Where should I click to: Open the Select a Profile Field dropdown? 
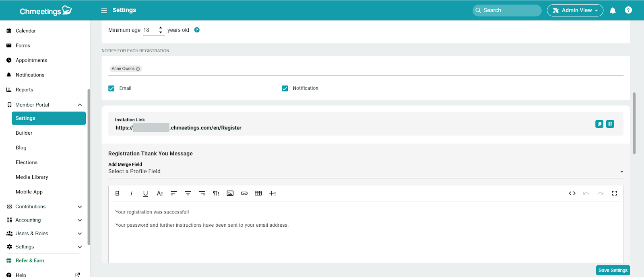click(365, 172)
